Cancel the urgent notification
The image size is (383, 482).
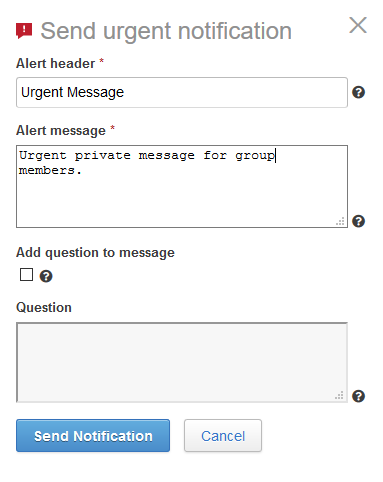point(223,436)
